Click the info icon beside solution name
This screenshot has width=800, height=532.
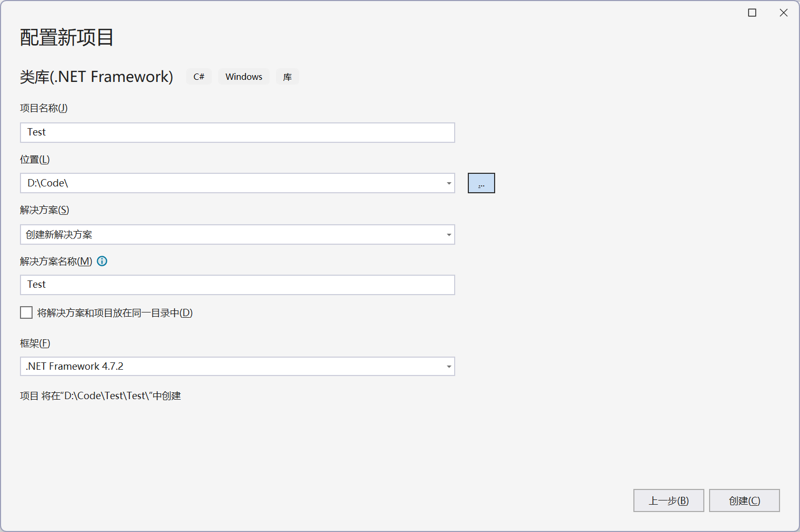(102, 261)
